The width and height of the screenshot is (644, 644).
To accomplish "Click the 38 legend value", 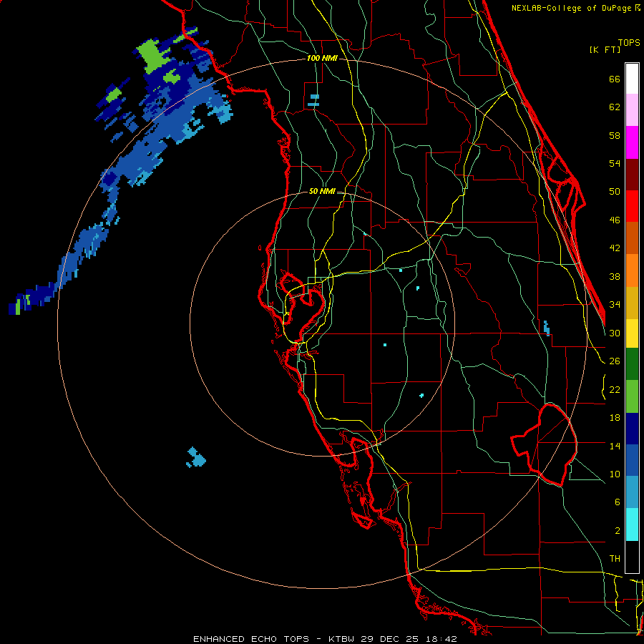I will (615, 276).
